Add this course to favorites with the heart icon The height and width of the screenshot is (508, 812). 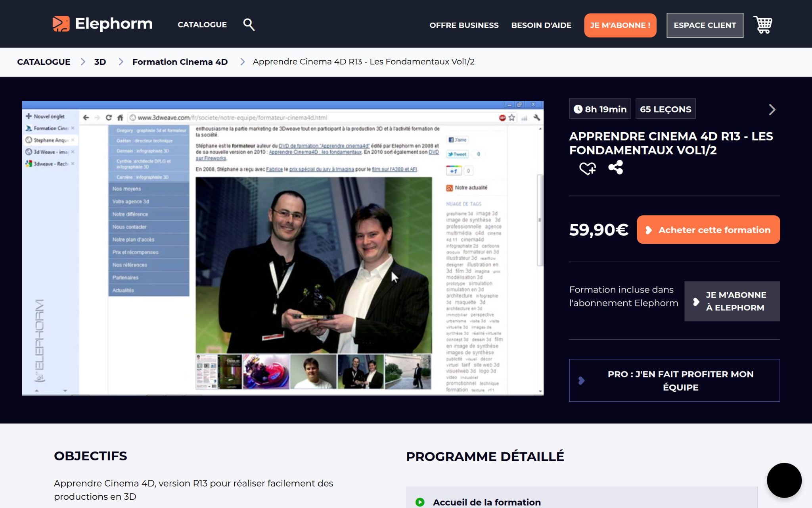pos(587,168)
